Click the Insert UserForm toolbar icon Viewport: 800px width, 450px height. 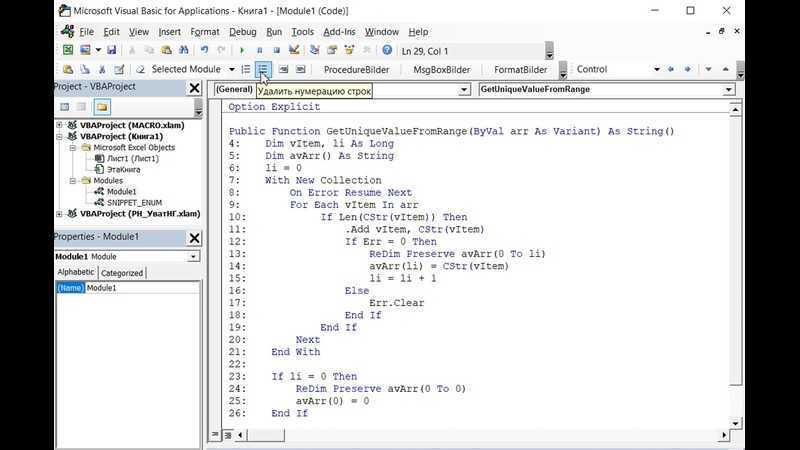(x=85, y=50)
